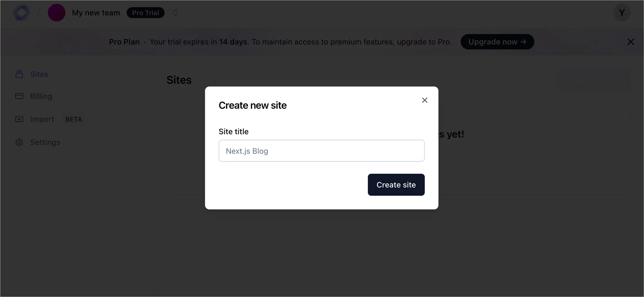
Task: Expand the team selector next to Pro Trial
Action: pos(175,13)
